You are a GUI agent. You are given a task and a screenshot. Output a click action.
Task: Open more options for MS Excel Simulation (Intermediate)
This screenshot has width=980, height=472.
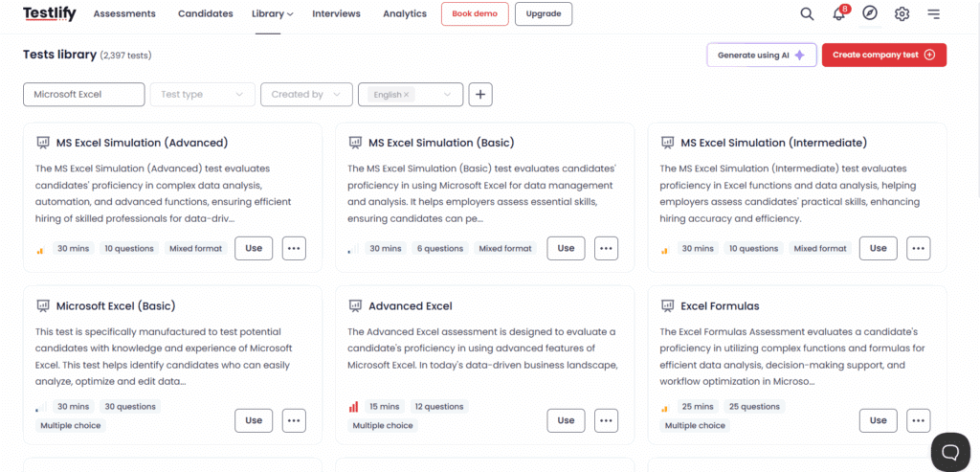click(x=918, y=248)
